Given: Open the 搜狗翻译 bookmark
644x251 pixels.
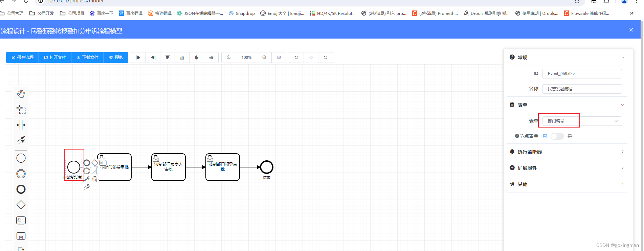Looking at the screenshot, I should point(160,13).
